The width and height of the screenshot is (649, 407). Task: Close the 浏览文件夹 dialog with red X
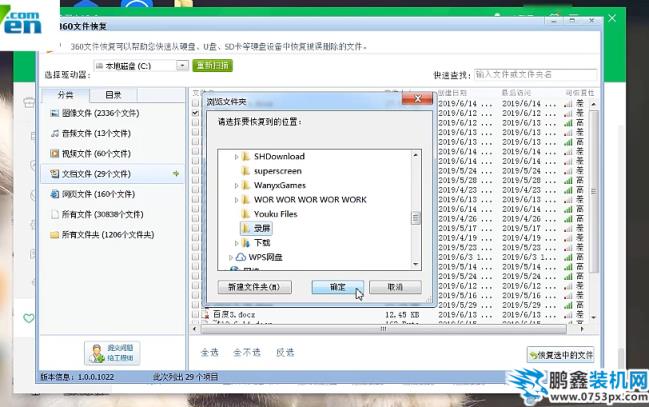pos(417,99)
